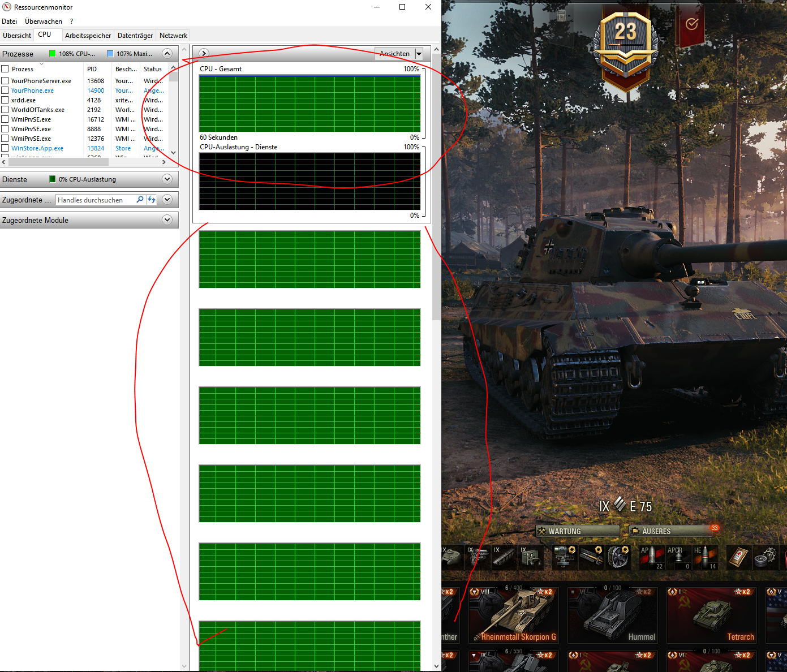Open the ventilation fan equipment slot
787x672 pixels.
(618, 557)
